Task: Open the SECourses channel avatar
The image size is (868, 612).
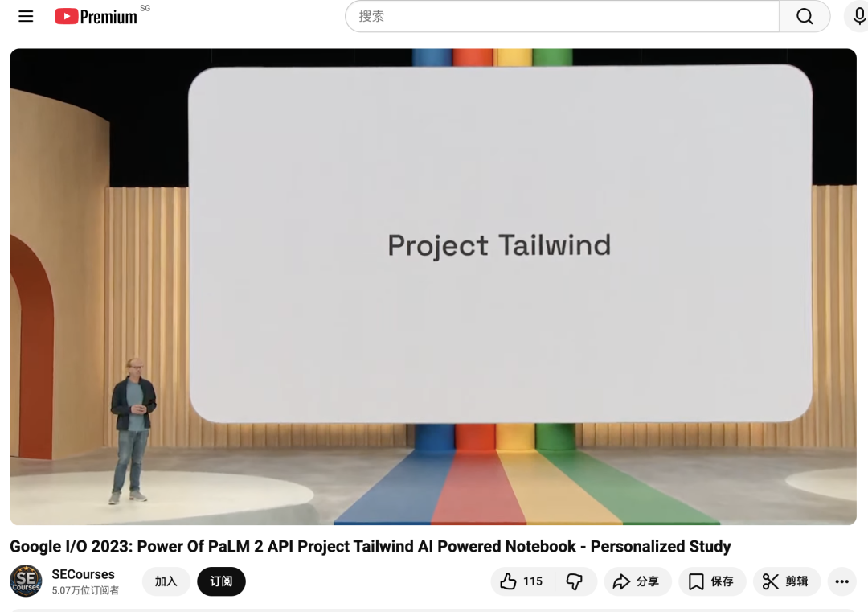Action: 26,581
